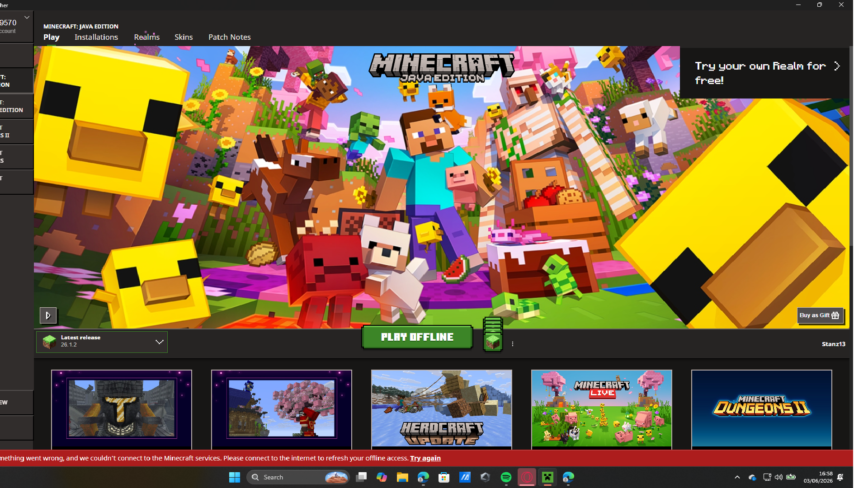This screenshot has height=488, width=868.
Task: Open the Skins tab
Action: coord(184,37)
